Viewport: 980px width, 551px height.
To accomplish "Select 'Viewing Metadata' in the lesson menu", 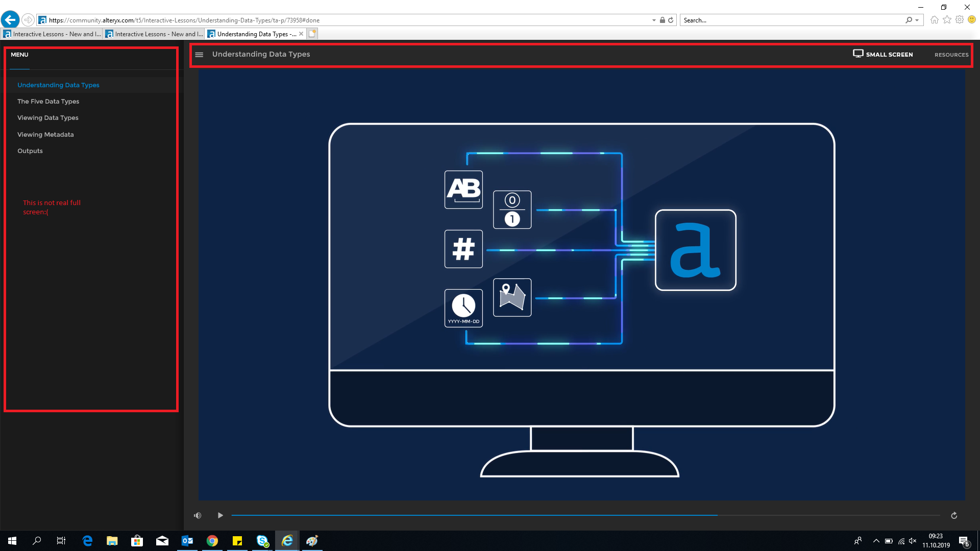I will [45, 134].
